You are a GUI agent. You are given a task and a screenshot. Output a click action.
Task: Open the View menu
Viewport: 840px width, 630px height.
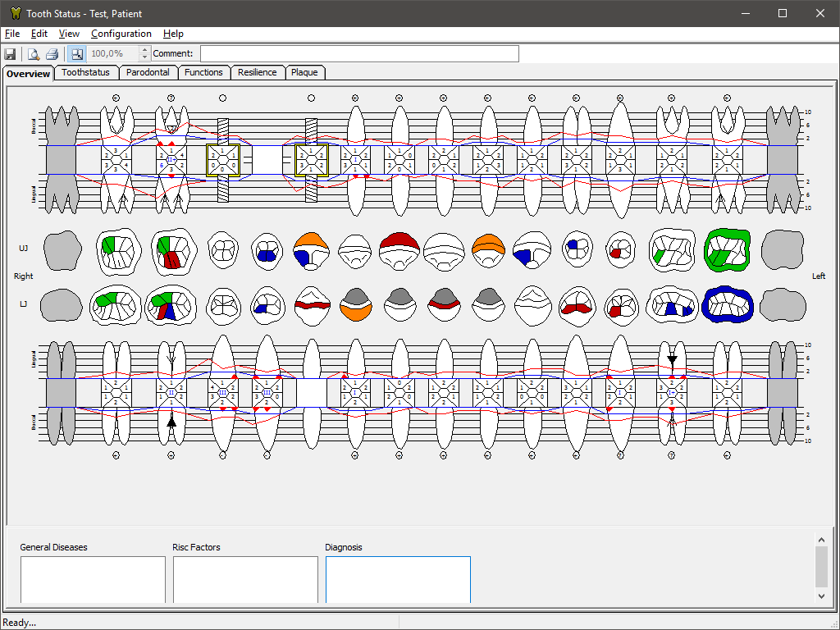[69, 34]
